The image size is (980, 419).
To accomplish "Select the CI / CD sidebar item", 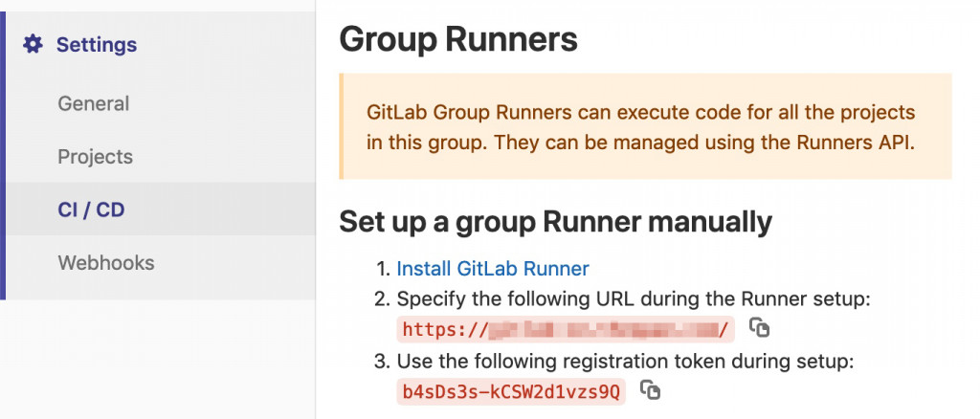I will point(91,209).
